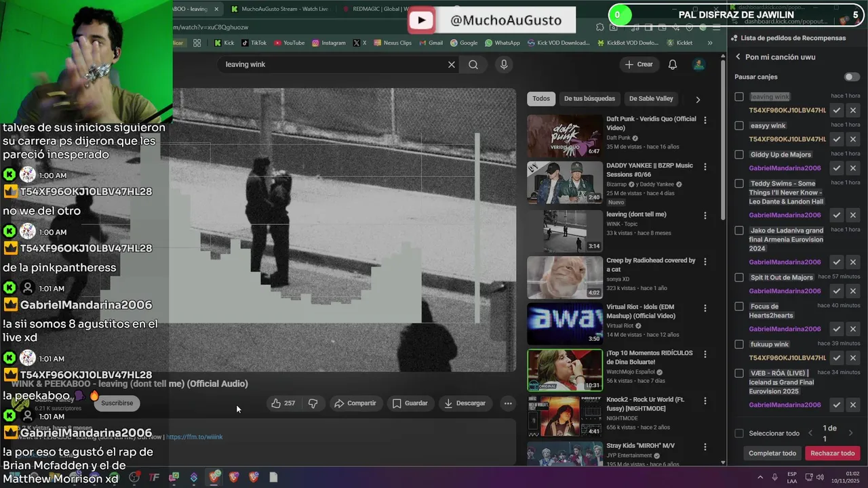Accept the 'easyy wink' request checkmark
The height and width of the screenshot is (488, 868).
point(837,139)
